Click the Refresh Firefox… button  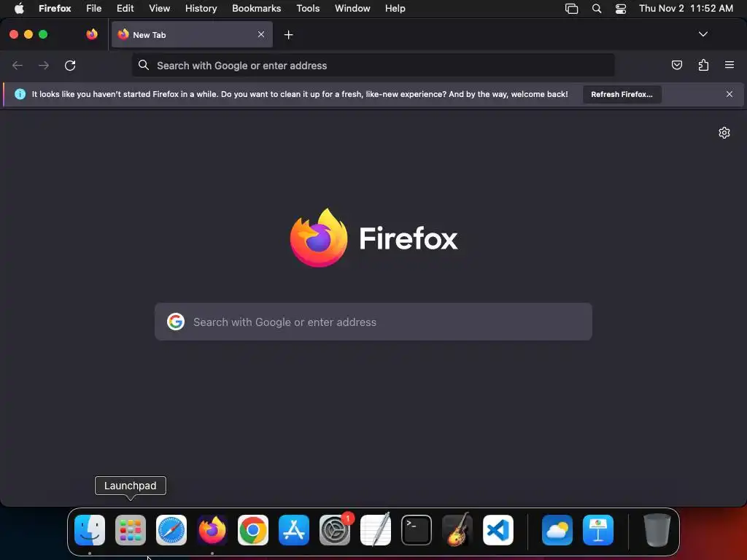click(622, 94)
